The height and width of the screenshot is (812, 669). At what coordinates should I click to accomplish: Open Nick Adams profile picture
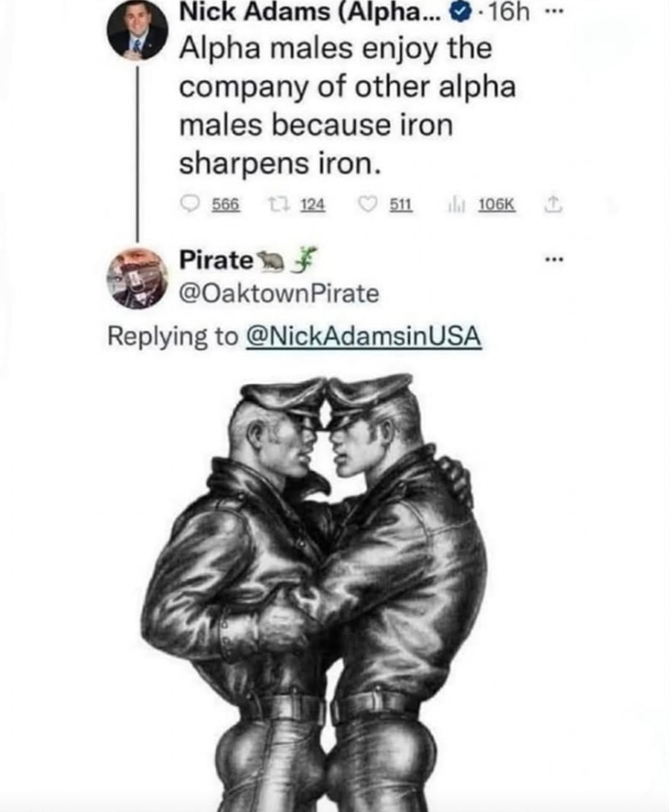138,31
